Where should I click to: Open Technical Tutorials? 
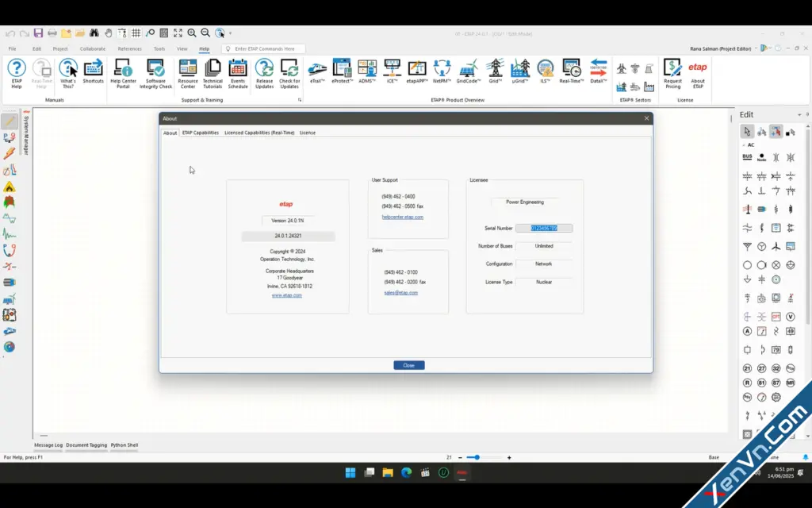pos(213,74)
